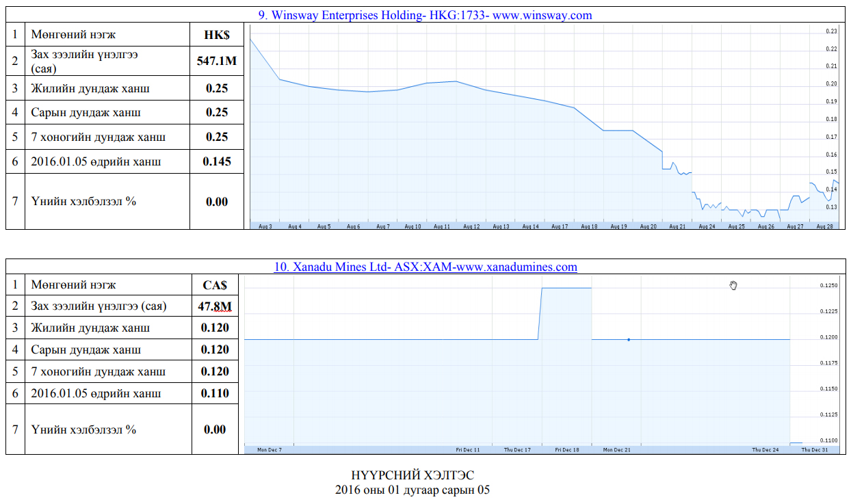Open the Xanadu Mines Ltd header link
The image size is (851, 504).
[425, 267]
